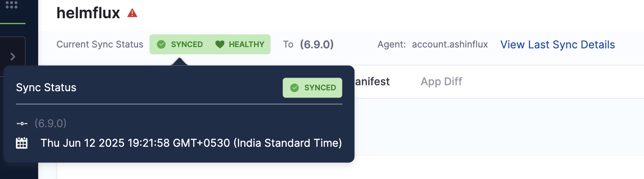Click the SYNCED label in the header badge

[x=186, y=45]
